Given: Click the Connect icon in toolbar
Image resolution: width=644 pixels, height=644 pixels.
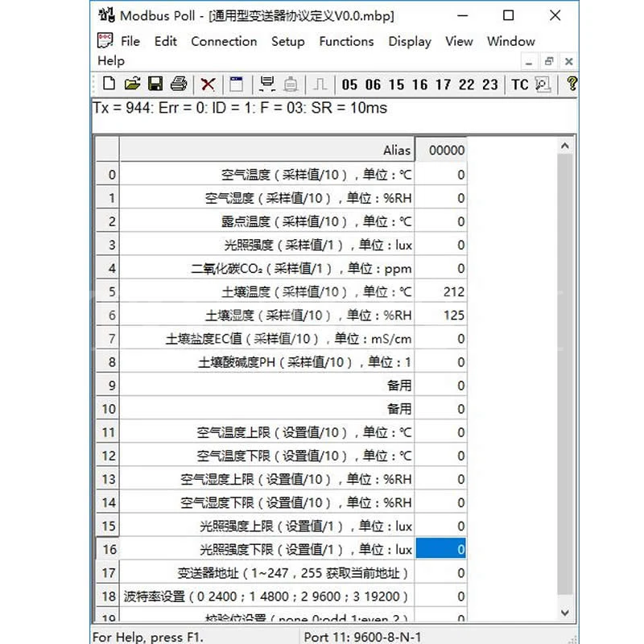Looking at the screenshot, I should (267, 84).
